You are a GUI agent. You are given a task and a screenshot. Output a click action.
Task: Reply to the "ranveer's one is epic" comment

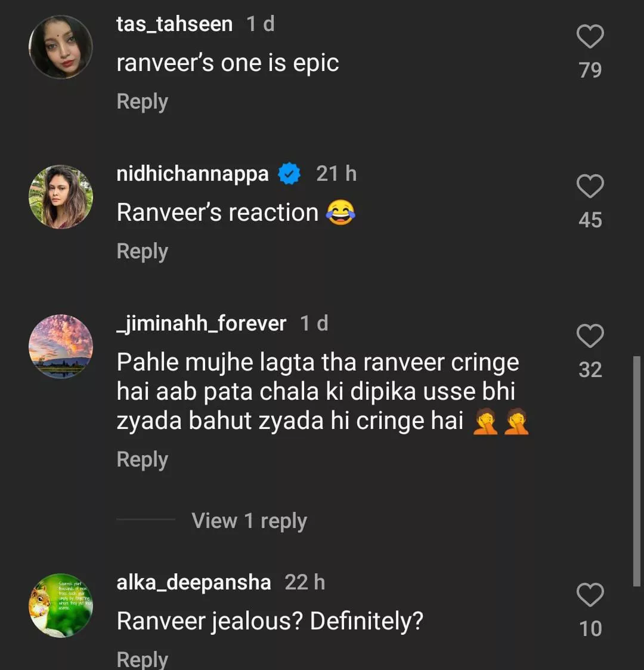(x=142, y=101)
